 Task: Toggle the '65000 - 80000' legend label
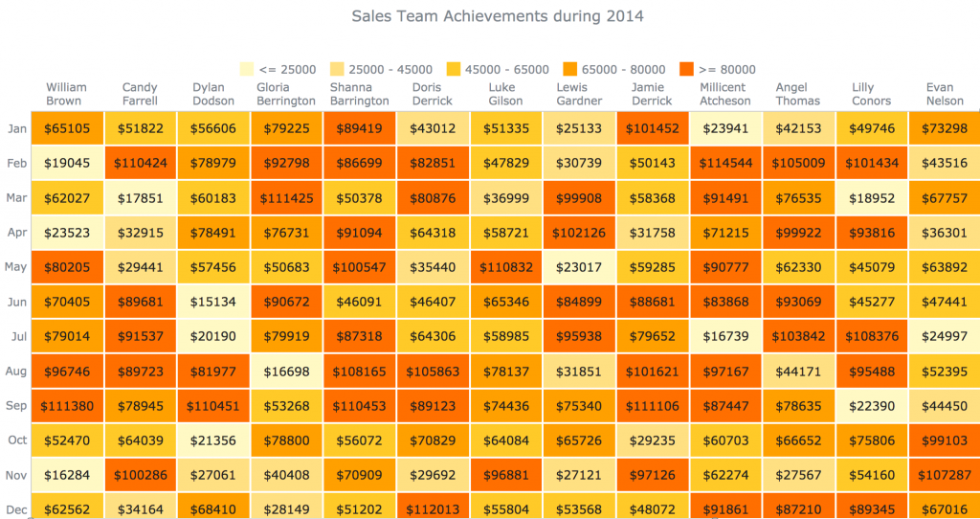pyautogui.click(x=624, y=69)
